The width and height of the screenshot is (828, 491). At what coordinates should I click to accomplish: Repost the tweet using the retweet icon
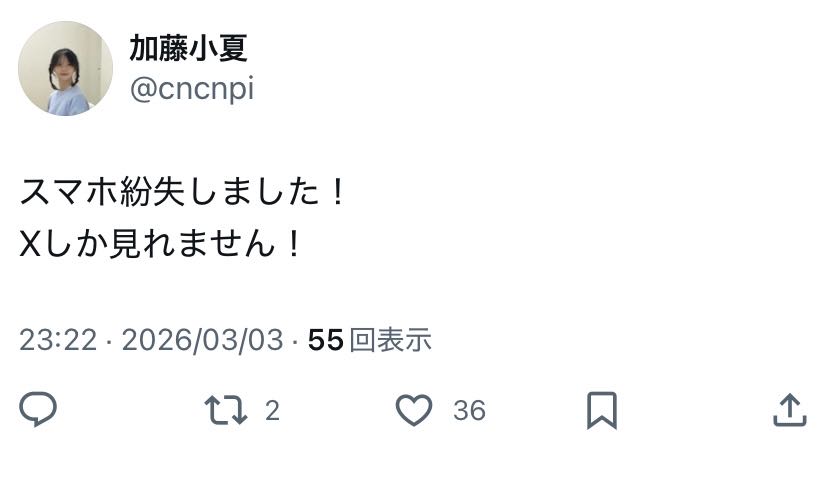click(x=225, y=410)
